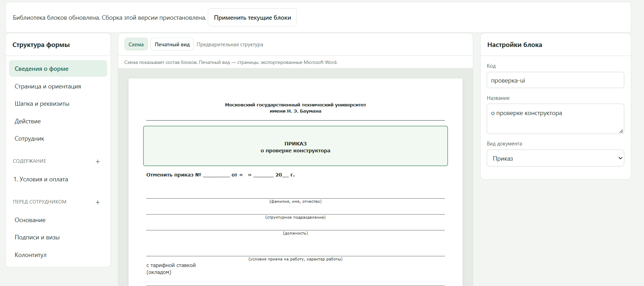Open Подписи и визы section
Image resolution: width=644 pixels, height=286 pixels.
(58, 237)
